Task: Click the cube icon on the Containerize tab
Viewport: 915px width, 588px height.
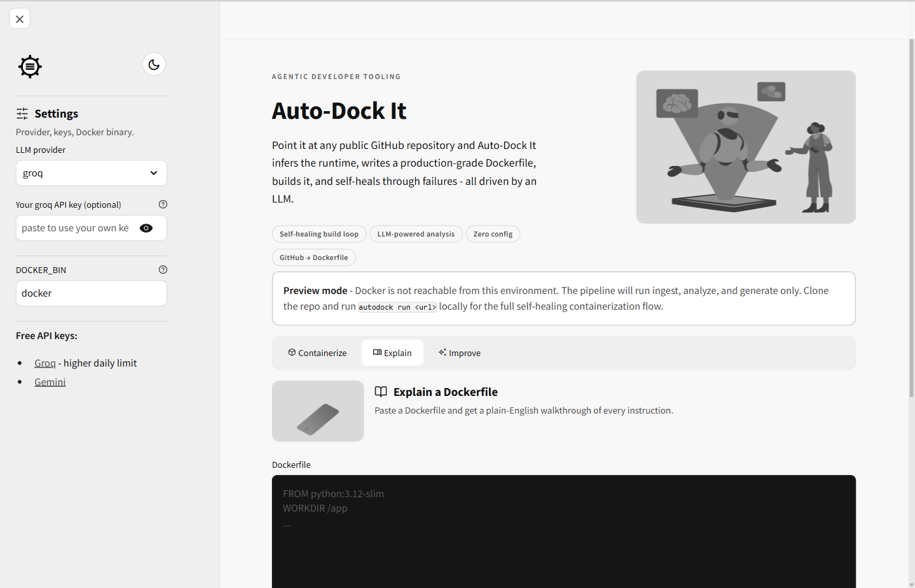Action: 292,352
